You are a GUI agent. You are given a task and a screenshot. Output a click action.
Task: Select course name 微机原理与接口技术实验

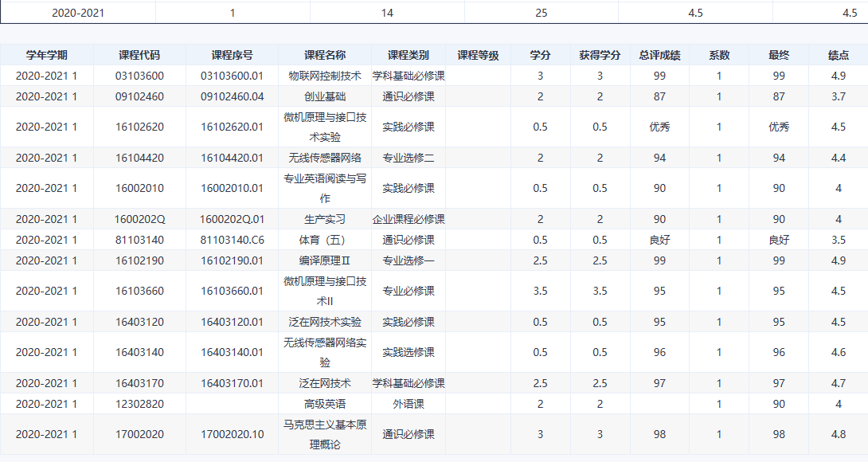point(325,127)
